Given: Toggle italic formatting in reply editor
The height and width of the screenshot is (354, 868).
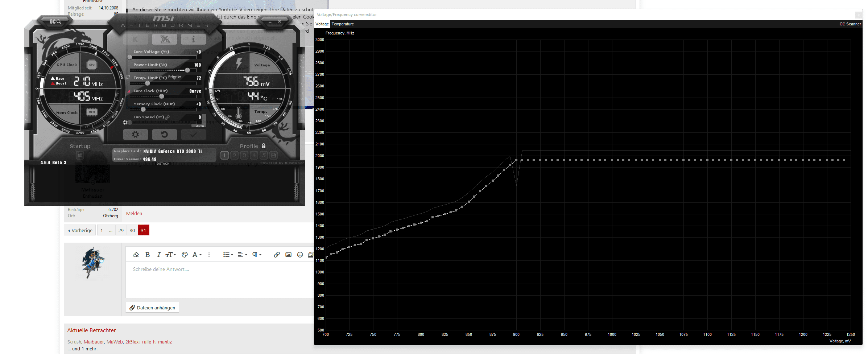Looking at the screenshot, I should [158, 255].
